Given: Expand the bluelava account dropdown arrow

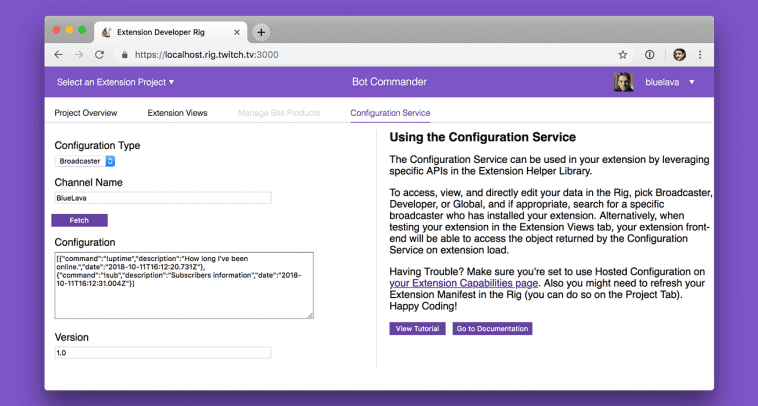Looking at the screenshot, I should coord(692,82).
